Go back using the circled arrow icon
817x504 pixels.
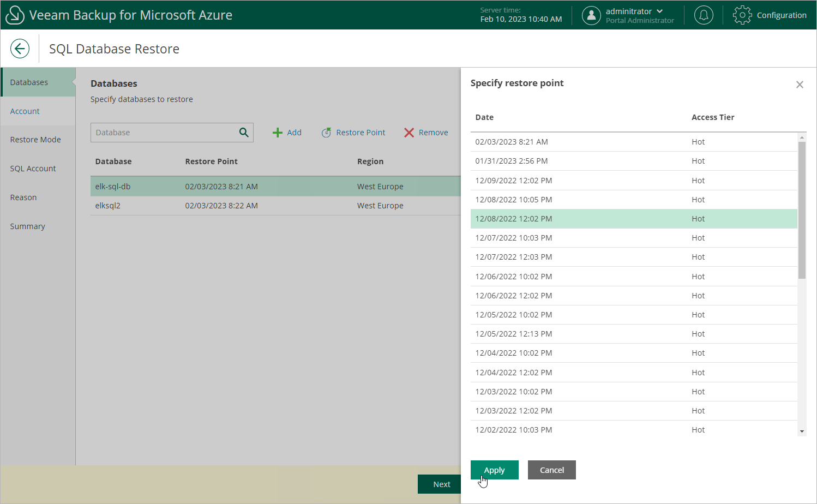coord(20,49)
